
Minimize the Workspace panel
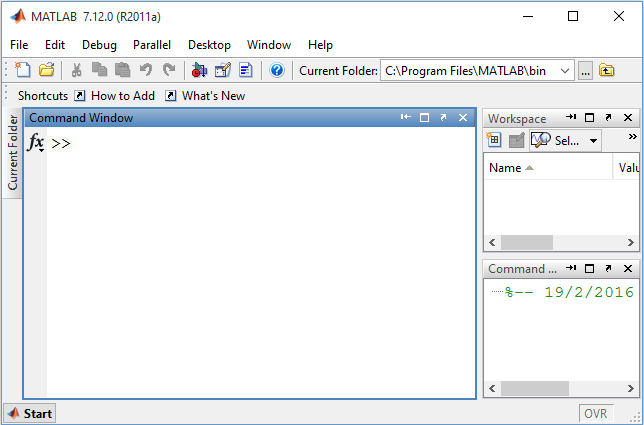click(571, 117)
